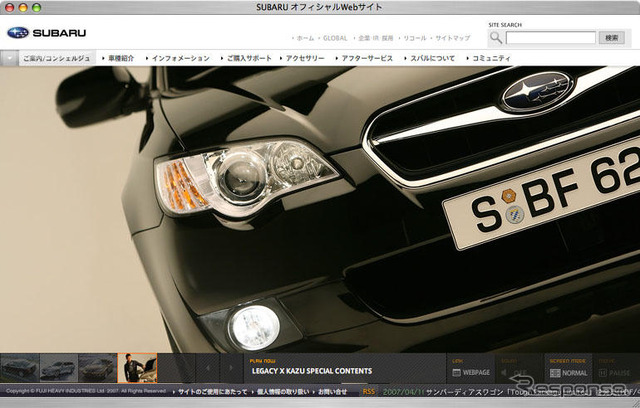Open the サイトのご使用にあたって footer link
640x408 pixels.
point(212,392)
